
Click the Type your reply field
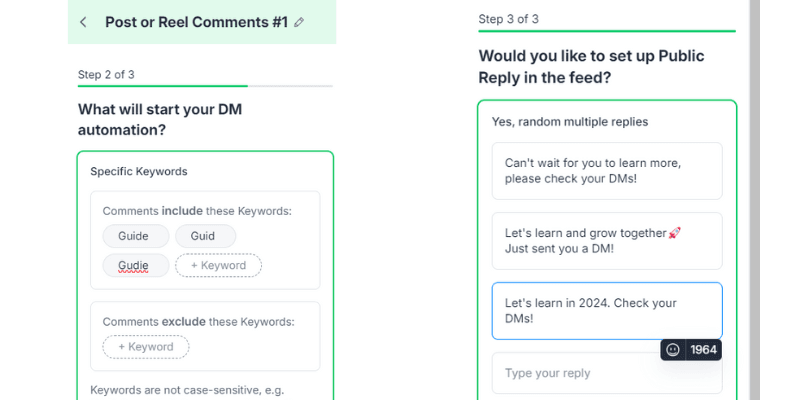click(x=607, y=373)
